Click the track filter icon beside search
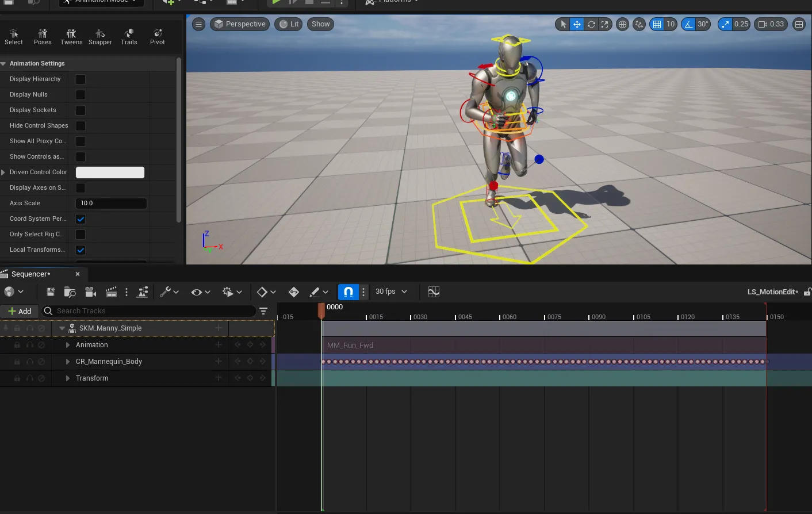812x514 pixels. coord(263,311)
